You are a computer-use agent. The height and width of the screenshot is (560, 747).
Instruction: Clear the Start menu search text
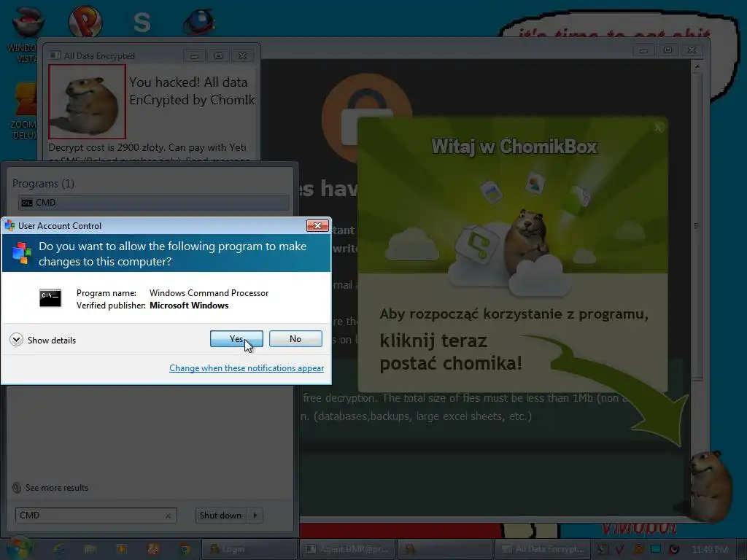coord(168,516)
